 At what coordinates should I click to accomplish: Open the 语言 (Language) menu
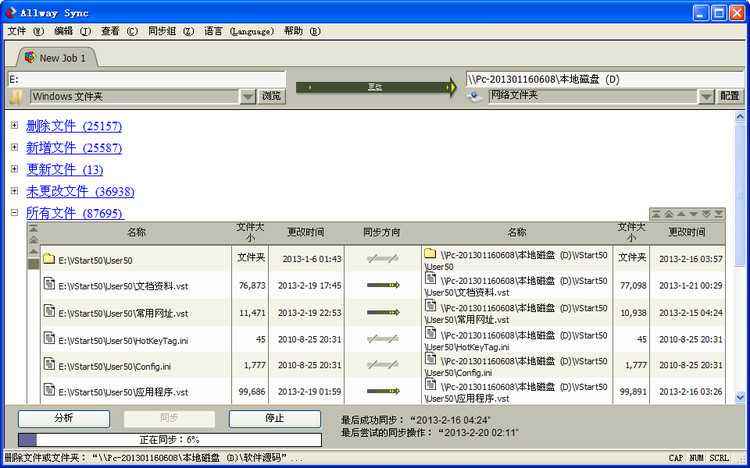pos(239,31)
